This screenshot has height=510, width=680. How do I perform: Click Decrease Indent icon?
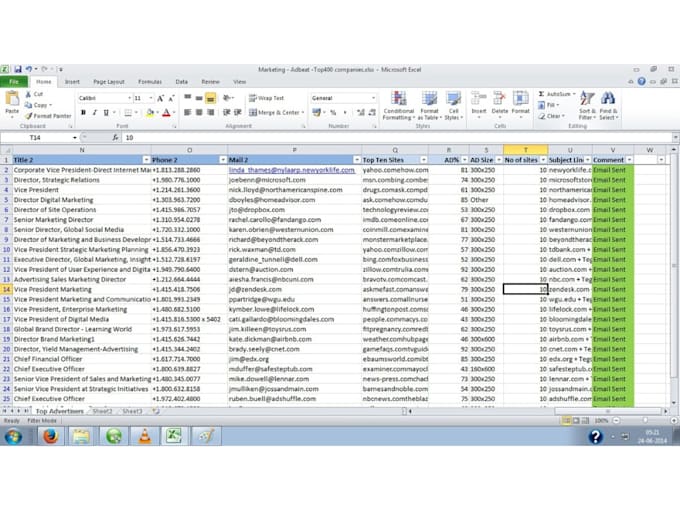click(226, 113)
